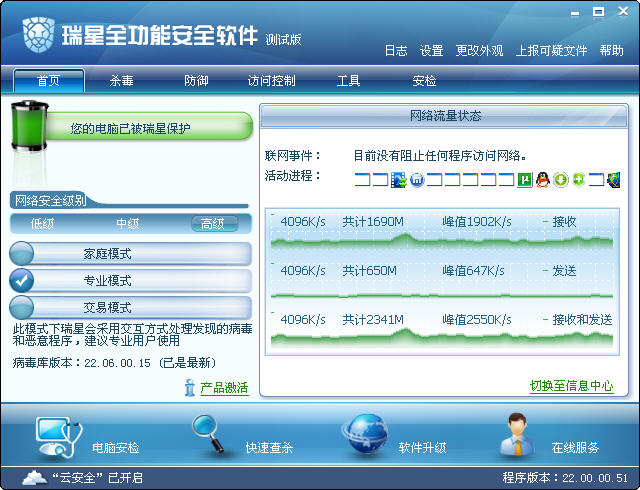Minimize the Rising security window
This screenshot has height=490, width=640.
(575, 12)
